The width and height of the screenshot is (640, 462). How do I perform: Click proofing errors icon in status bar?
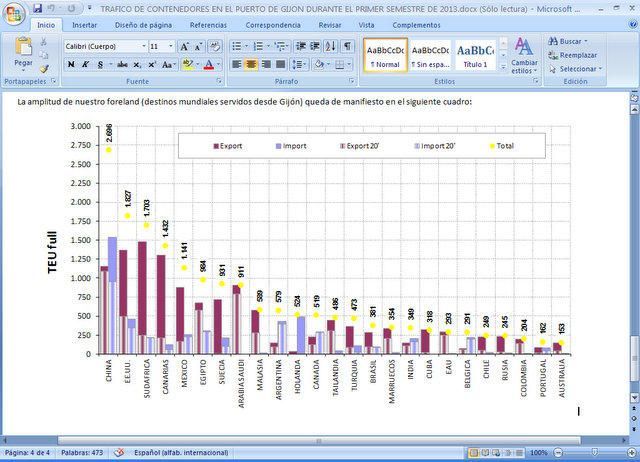pos(118,452)
